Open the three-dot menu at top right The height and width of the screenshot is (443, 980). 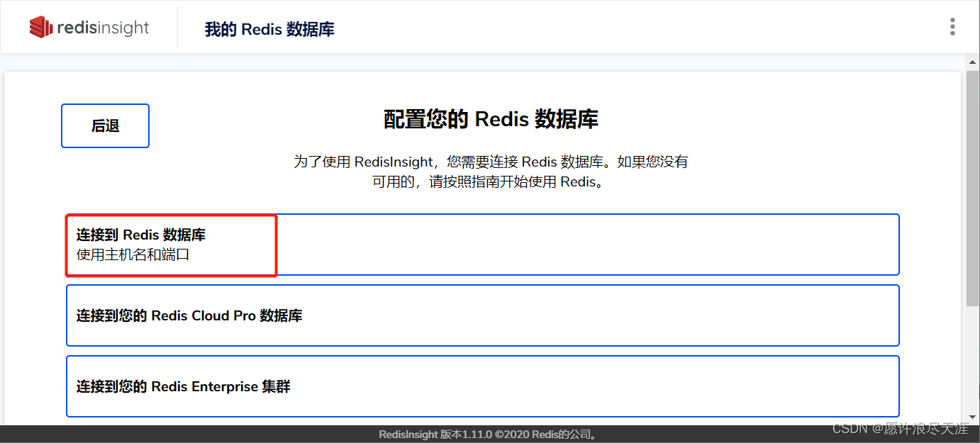point(952,27)
